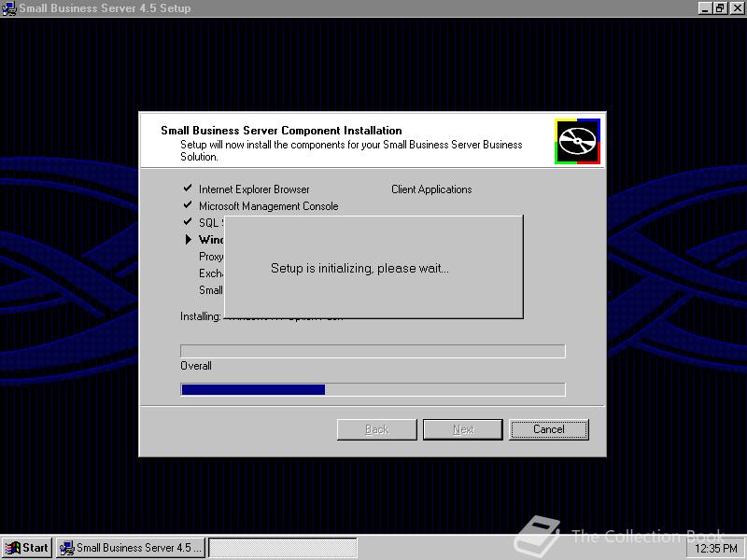This screenshot has width=747, height=560.
Task: Click the grayed-out Back button
Action: [377, 429]
